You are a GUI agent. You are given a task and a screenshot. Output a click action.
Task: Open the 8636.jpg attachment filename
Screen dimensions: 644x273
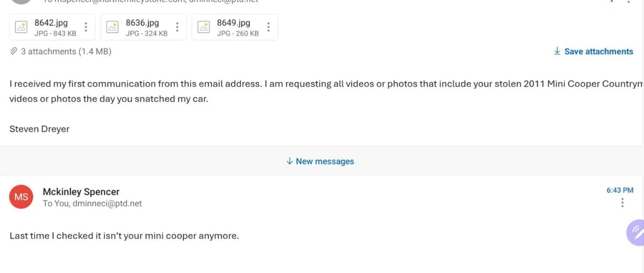coord(142,23)
